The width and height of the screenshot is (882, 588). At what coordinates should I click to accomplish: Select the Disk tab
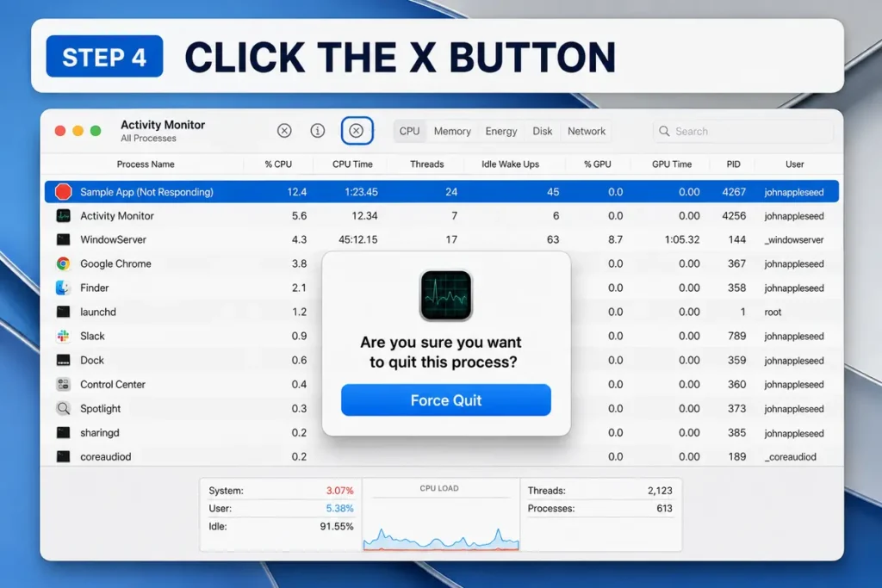(543, 131)
